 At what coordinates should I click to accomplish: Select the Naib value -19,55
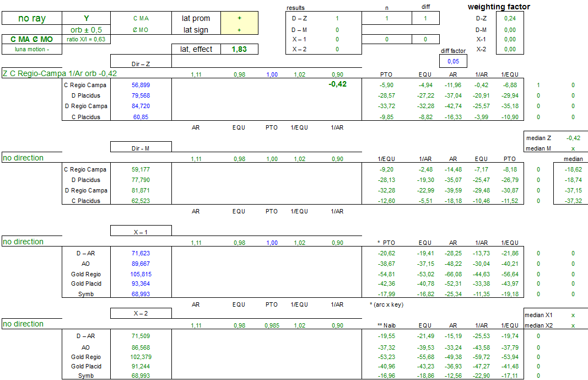coord(386,336)
